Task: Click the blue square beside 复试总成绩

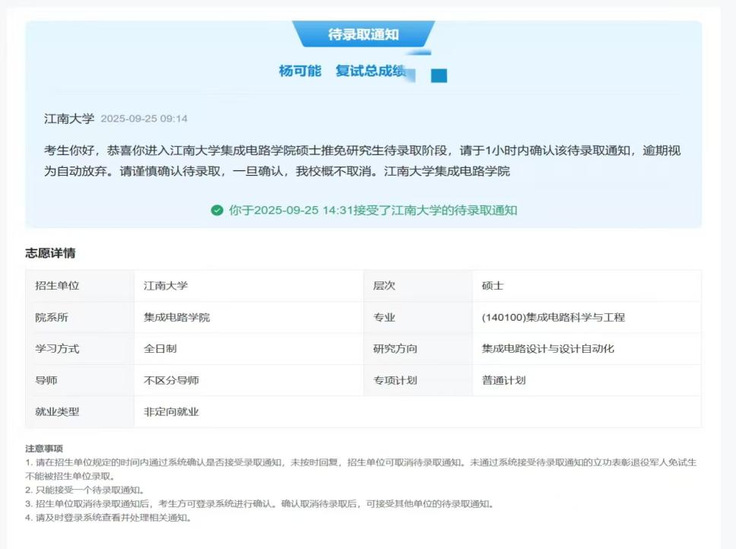Action: [x=438, y=75]
